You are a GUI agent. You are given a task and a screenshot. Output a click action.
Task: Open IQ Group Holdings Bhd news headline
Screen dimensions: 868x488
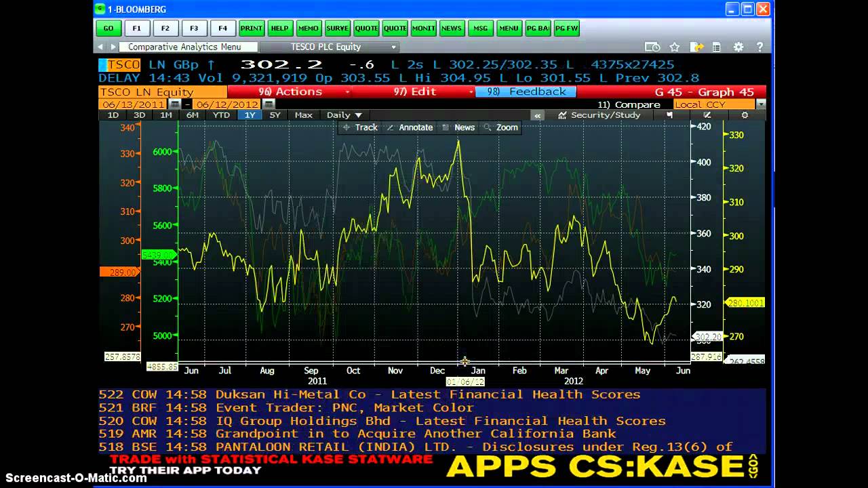(432, 421)
